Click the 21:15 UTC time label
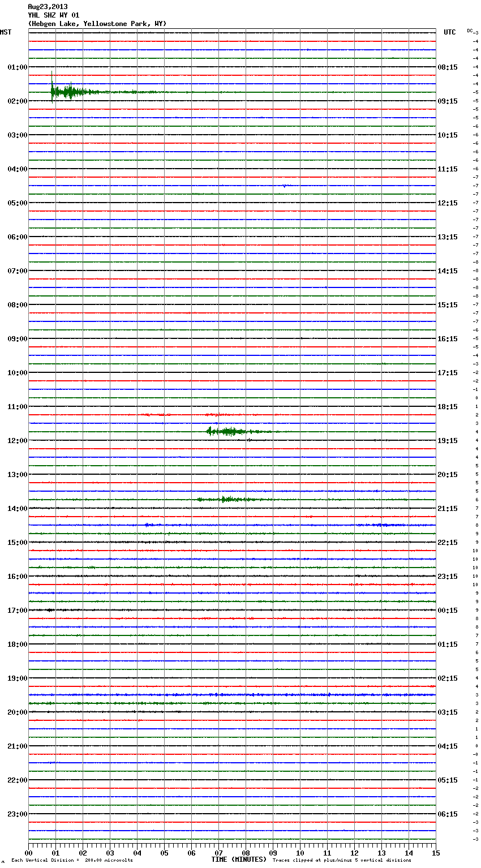 (448, 509)
